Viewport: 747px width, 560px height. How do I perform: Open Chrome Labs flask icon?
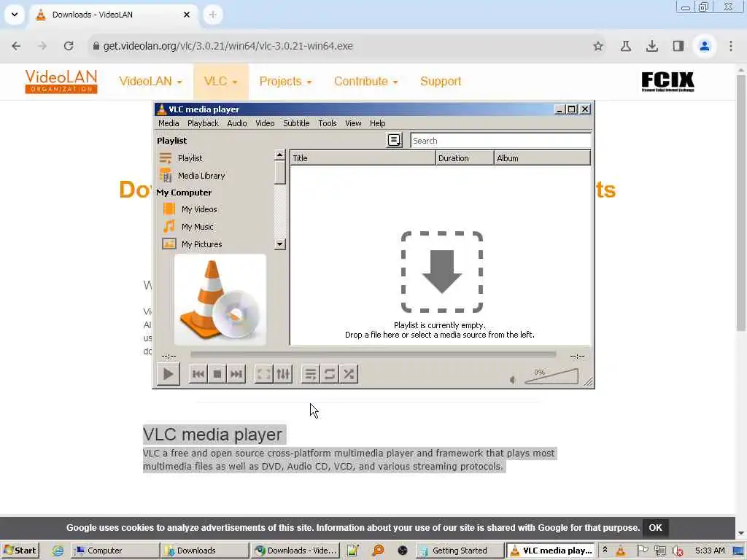tap(626, 46)
